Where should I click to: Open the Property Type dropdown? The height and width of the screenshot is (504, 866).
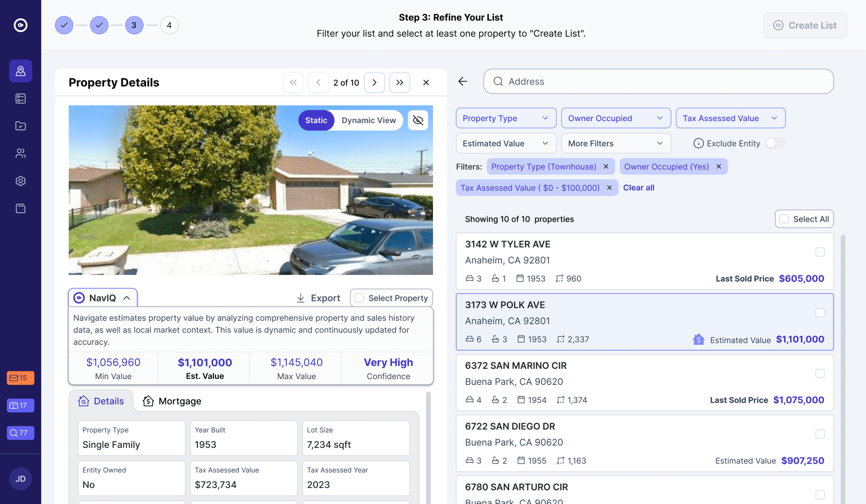pos(505,118)
